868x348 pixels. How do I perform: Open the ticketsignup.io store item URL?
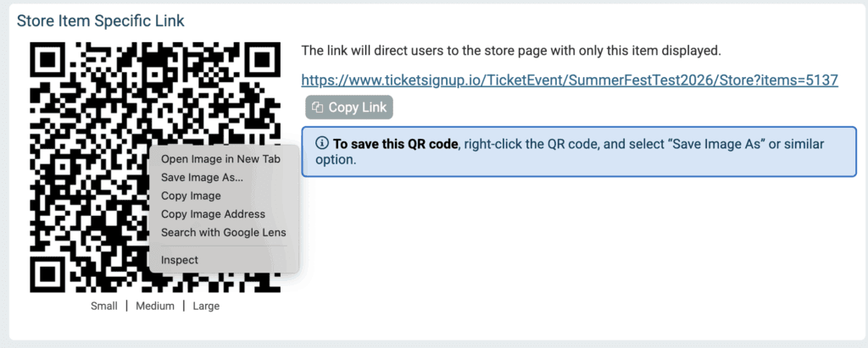(x=570, y=80)
